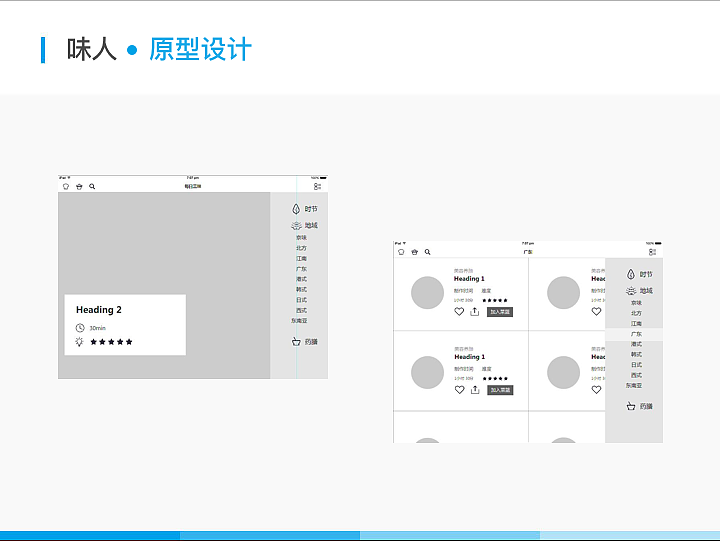Click the lightbulb icon beside the stars
Screen dimensions: 720x541
[79, 342]
